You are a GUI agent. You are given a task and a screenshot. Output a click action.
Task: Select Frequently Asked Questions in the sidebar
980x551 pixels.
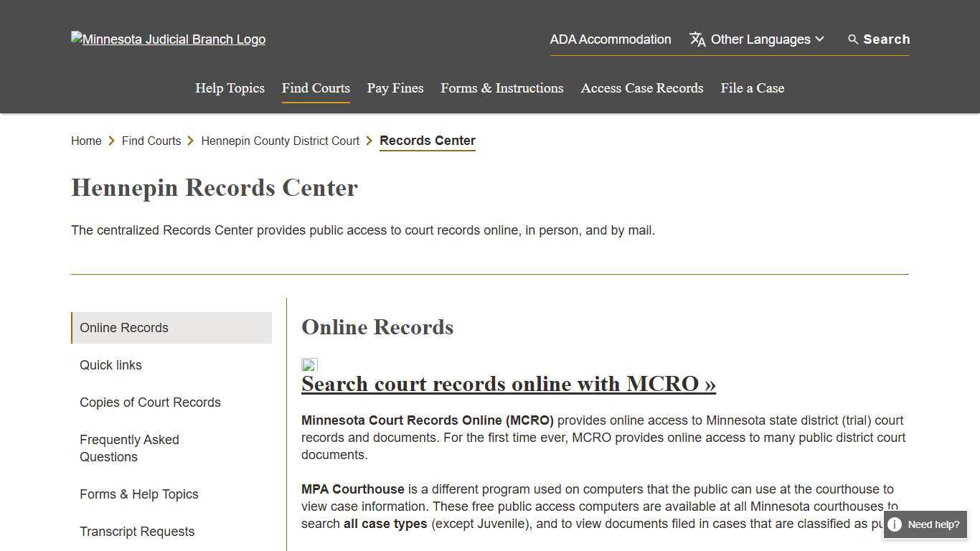coord(129,448)
